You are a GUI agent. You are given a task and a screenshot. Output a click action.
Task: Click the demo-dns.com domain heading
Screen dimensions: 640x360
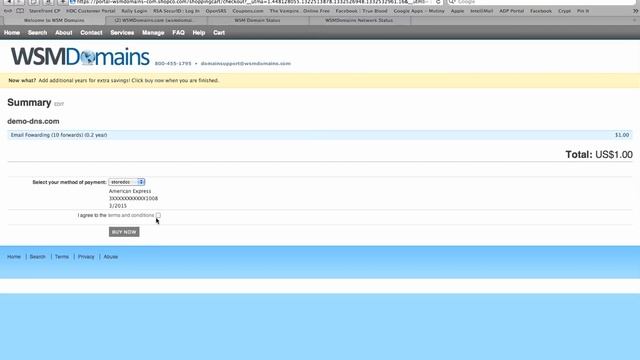[x=33, y=121]
